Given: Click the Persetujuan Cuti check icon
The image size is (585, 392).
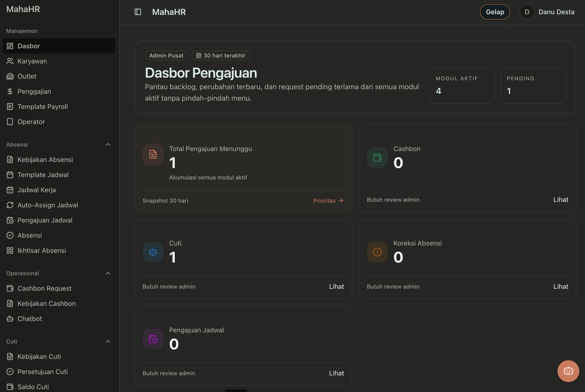Looking at the screenshot, I should 10,372.
